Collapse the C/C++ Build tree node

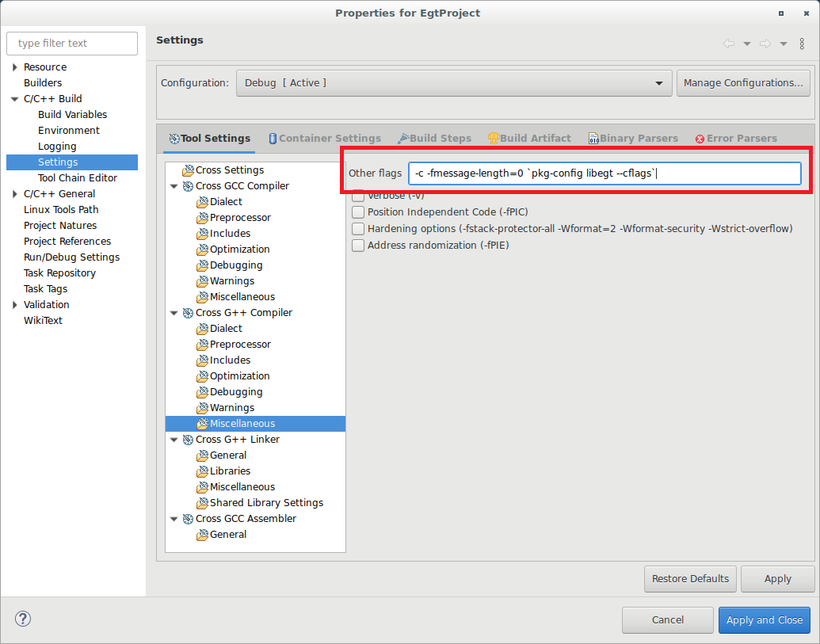[15, 99]
